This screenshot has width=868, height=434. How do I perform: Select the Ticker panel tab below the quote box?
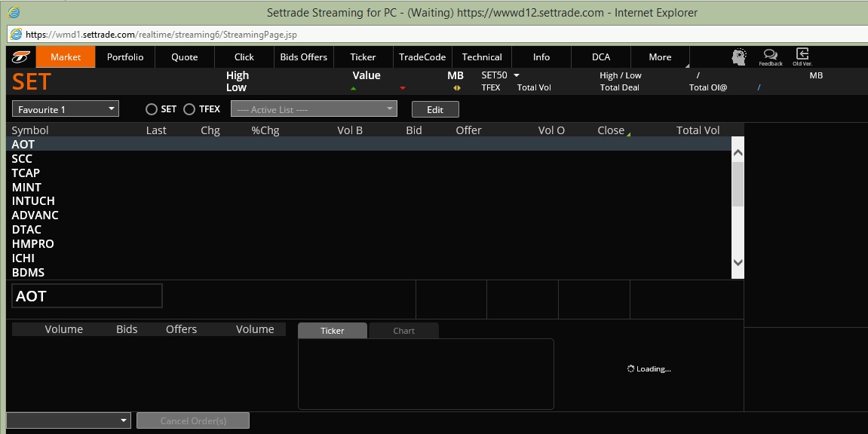332,331
